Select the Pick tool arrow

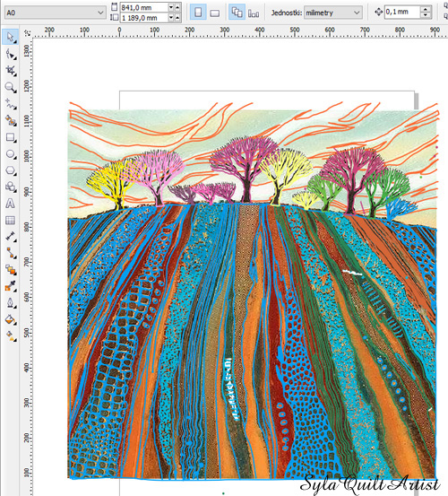pyautogui.click(x=10, y=37)
